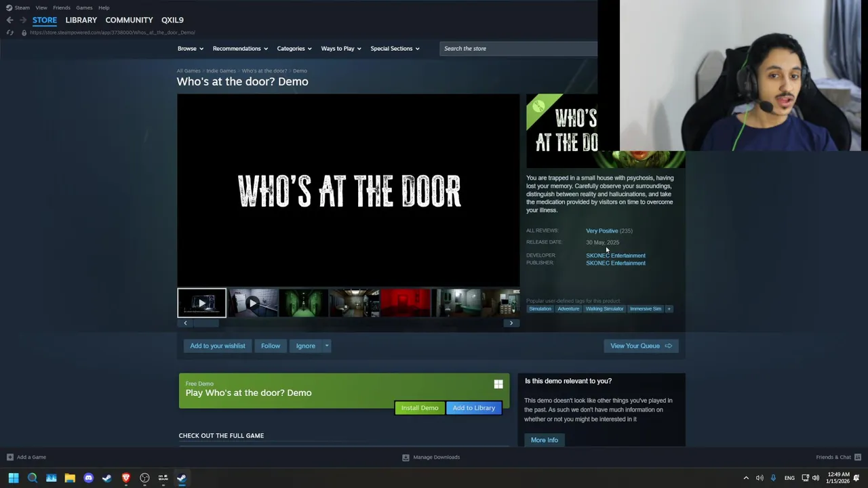This screenshot has height=488, width=868.
Task: Select the Walking Simulator tag
Action: 604,309
